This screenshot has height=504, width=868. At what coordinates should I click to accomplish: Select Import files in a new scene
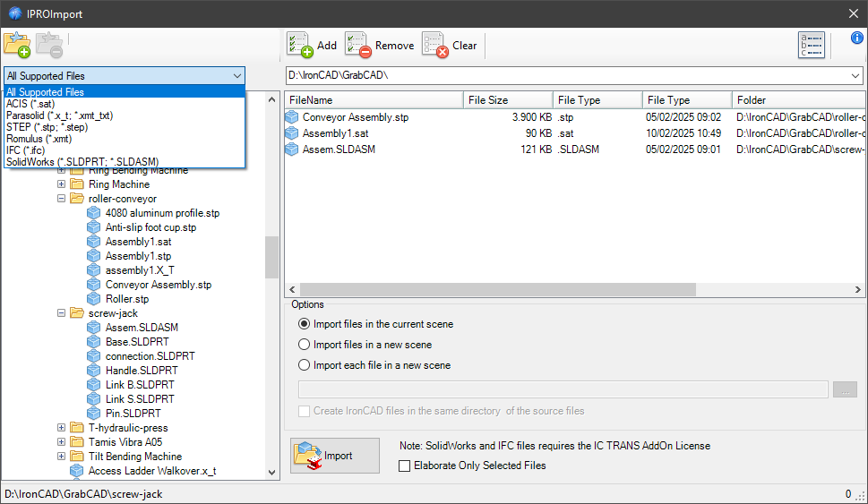pyautogui.click(x=304, y=345)
